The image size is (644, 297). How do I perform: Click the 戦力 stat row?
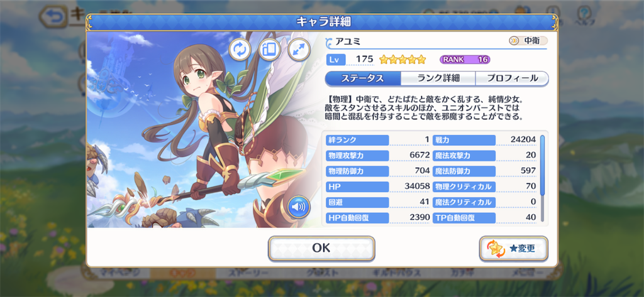tap(485, 140)
